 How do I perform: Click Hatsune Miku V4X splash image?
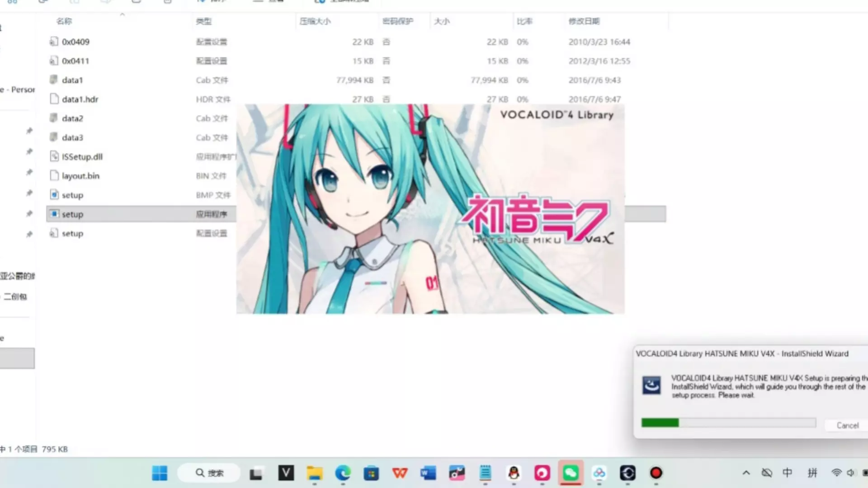coord(430,209)
